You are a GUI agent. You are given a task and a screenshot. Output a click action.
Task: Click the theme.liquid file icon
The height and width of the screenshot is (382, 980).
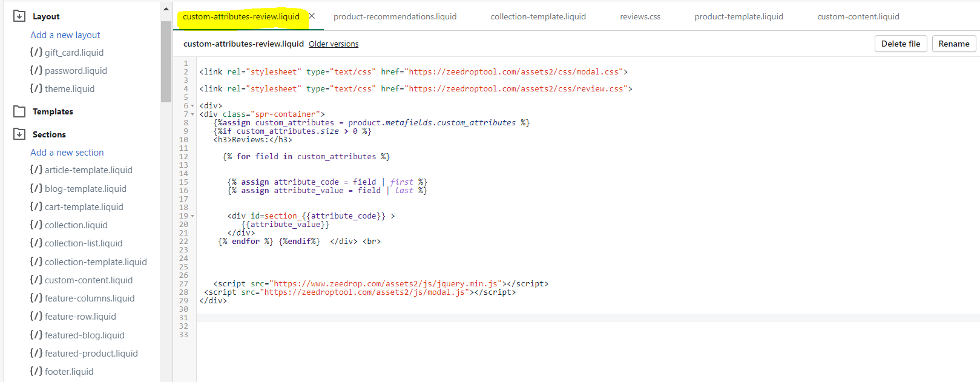tap(36, 88)
